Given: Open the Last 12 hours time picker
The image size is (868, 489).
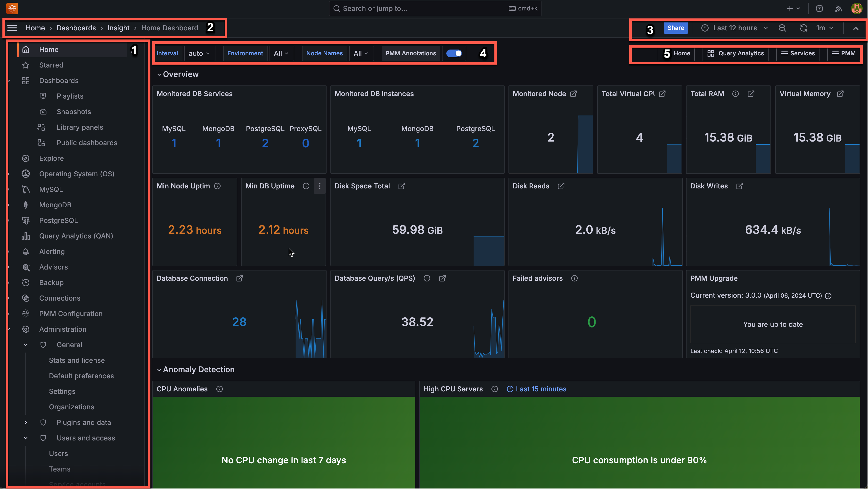Looking at the screenshot, I should [734, 28].
